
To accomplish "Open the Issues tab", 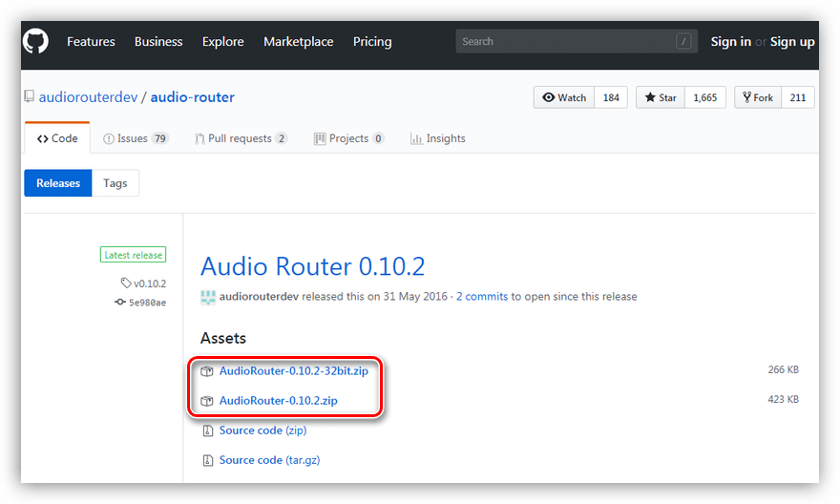I will 135,138.
